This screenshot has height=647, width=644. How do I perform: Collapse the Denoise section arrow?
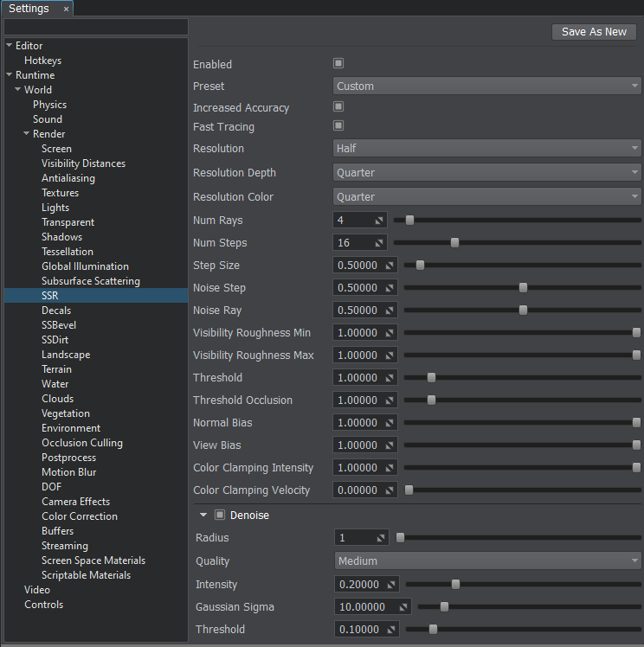point(203,515)
